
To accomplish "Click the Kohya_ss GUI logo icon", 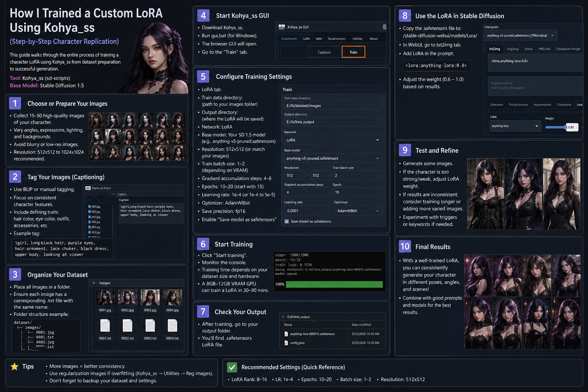I will pos(282,27).
